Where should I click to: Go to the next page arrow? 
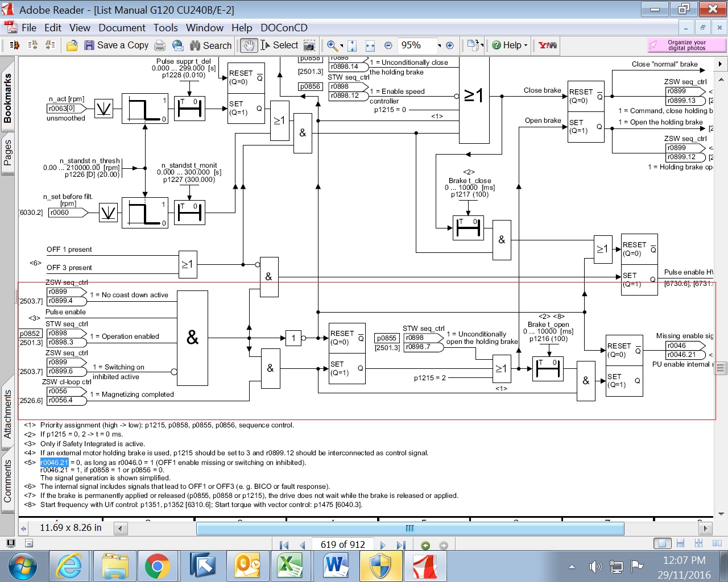(x=383, y=545)
